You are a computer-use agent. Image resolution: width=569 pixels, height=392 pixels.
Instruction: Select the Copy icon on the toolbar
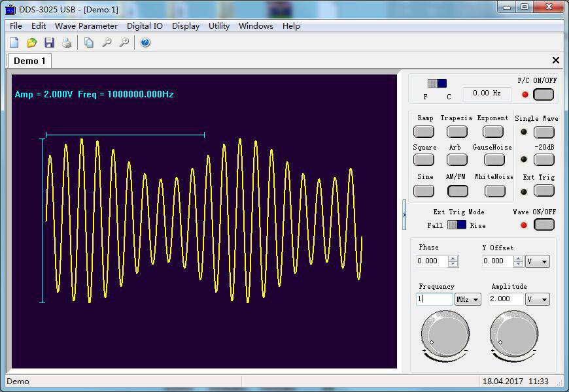pyautogui.click(x=88, y=42)
